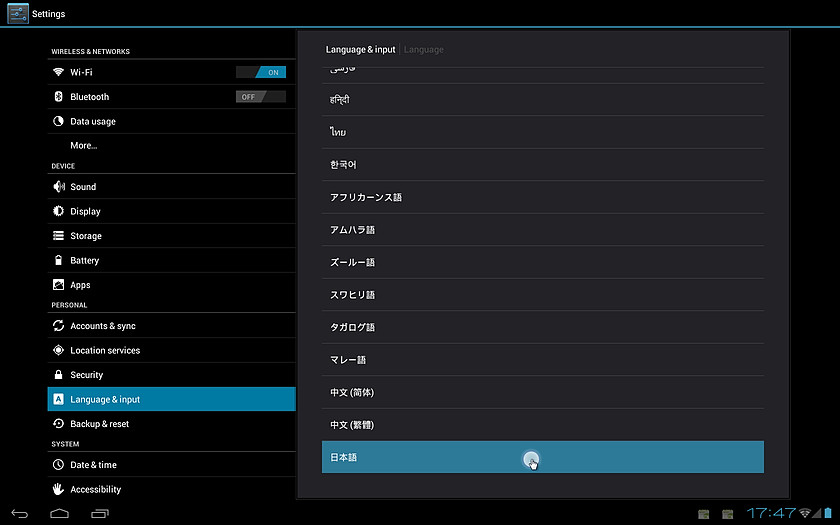This screenshot has width=840, height=525.
Task: Open Battery settings
Action: (171, 260)
